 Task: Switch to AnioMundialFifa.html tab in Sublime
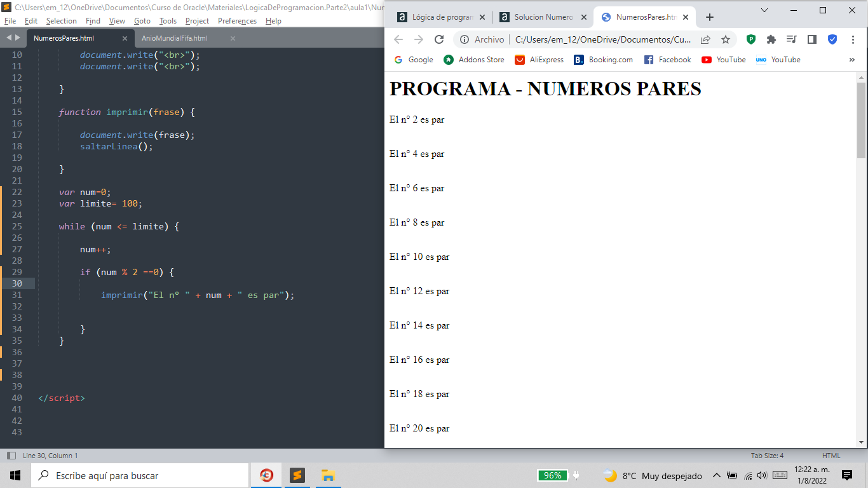(175, 38)
